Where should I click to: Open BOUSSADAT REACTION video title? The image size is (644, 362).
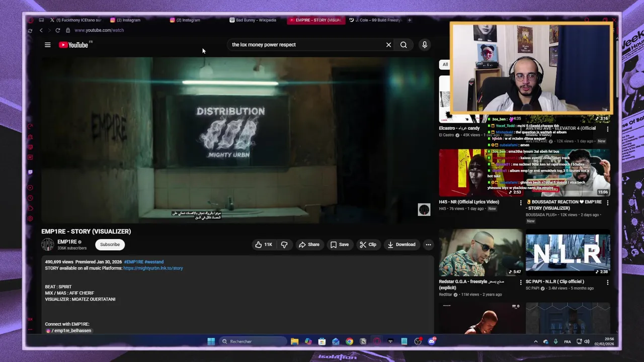point(563,205)
